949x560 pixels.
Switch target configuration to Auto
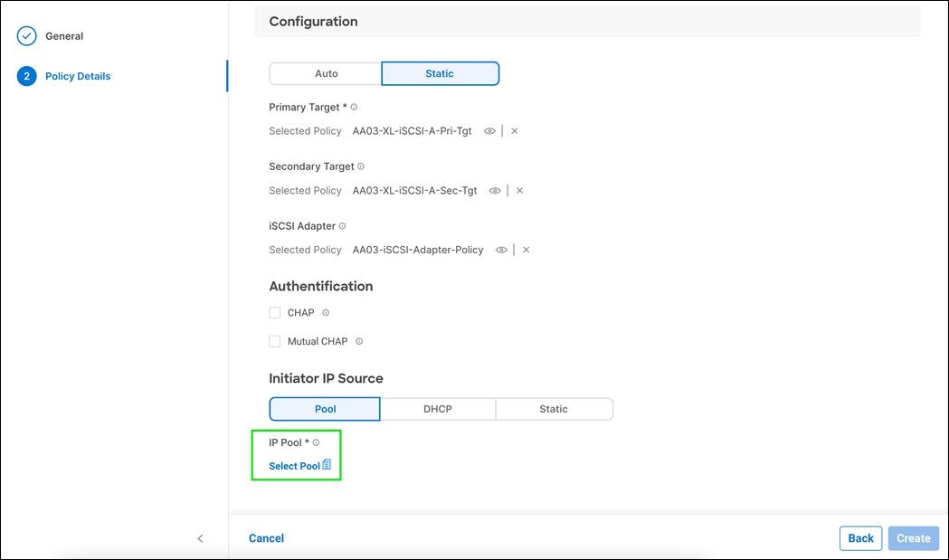pos(325,73)
